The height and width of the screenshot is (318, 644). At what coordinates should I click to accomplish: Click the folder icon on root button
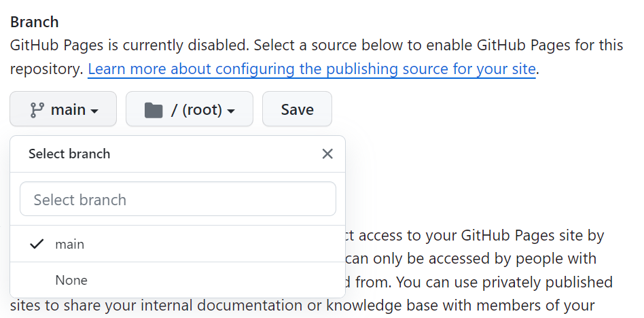[154, 109]
